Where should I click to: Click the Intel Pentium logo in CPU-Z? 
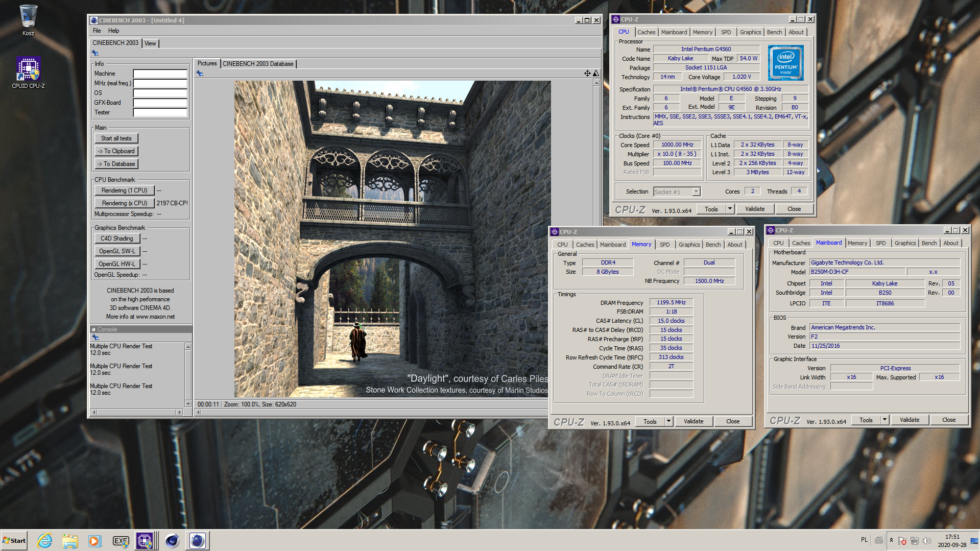(785, 63)
